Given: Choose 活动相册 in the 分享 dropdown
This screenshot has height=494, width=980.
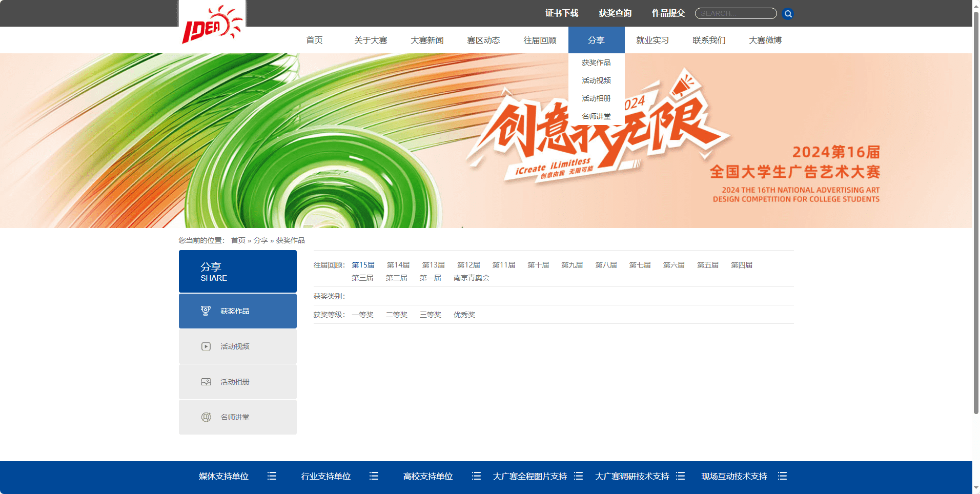Looking at the screenshot, I should [597, 98].
